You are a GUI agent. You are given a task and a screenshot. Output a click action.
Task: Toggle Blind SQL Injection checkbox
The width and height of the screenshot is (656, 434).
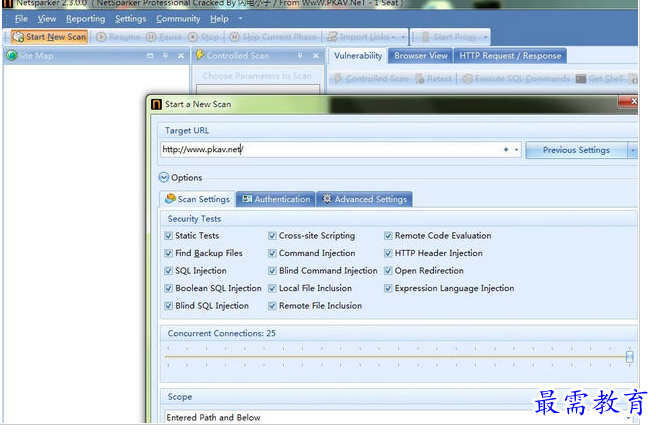point(169,306)
